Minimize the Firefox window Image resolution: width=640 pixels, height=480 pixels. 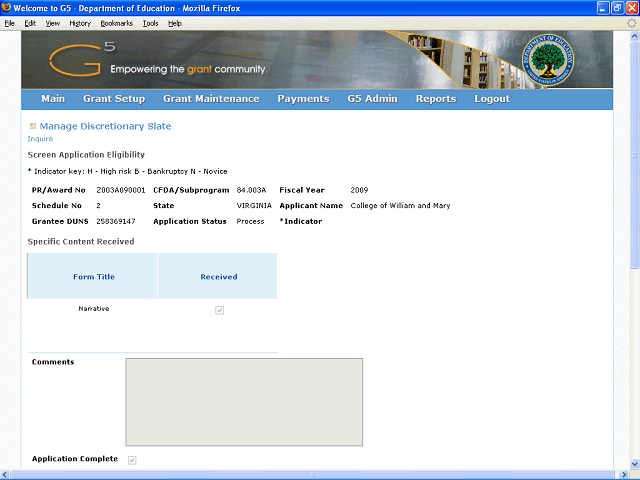pos(603,8)
